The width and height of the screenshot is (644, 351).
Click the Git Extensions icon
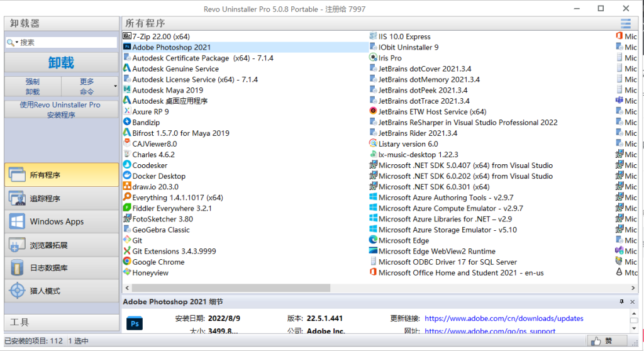coord(127,250)
